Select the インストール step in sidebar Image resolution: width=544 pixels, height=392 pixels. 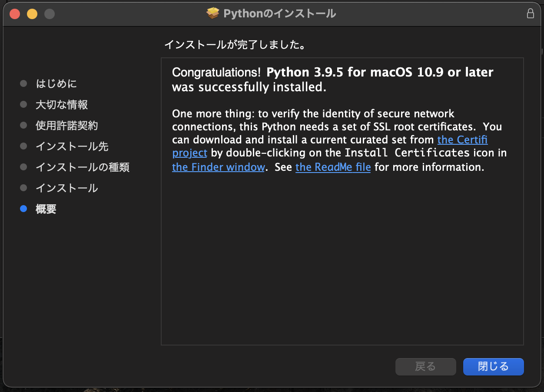(67, 188)
